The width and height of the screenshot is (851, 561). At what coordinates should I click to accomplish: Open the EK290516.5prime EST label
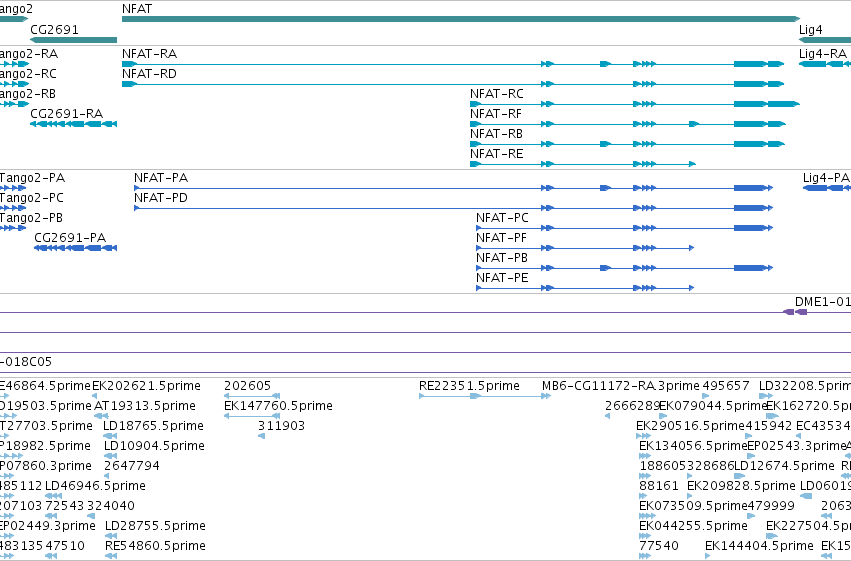tap(690, 426)
